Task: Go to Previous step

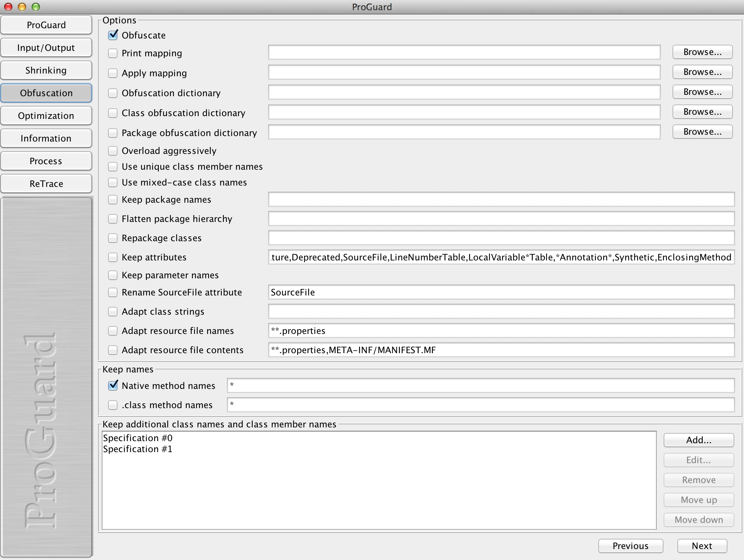Action: (x=631, y=546)
